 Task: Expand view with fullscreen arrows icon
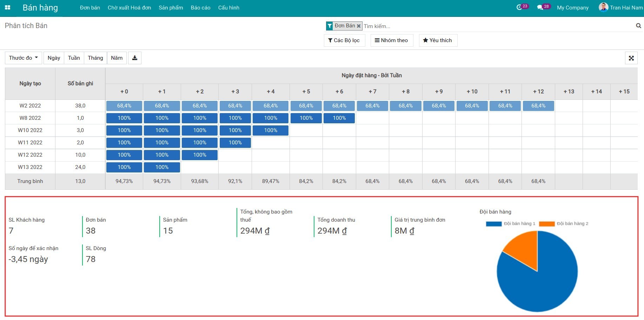click(631, 58)
